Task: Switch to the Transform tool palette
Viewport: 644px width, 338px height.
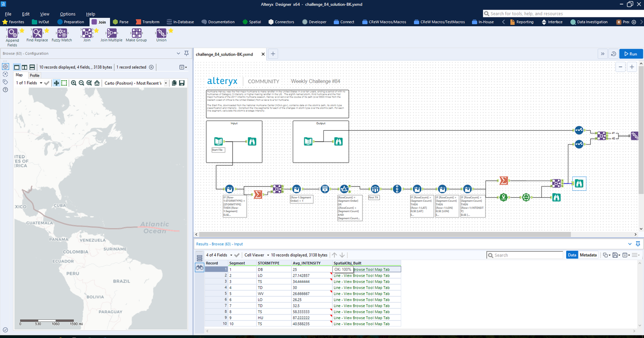Action: pyautogui.click(x=148, y=22)
